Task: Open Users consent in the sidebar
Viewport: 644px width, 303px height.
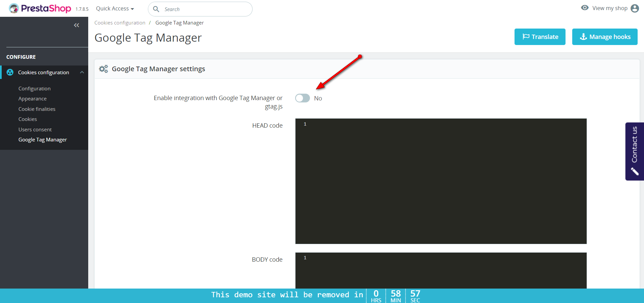Action: (x=35, y=129)
